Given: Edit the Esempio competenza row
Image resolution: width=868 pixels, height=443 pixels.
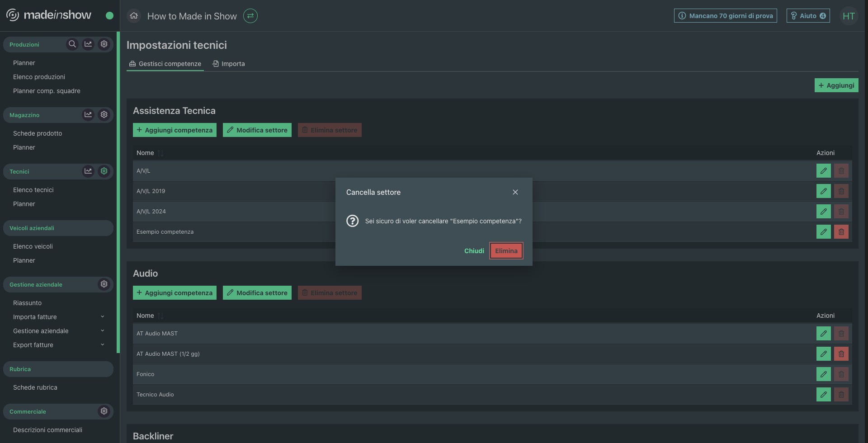Looking at the screenshot, I should 823,232.
